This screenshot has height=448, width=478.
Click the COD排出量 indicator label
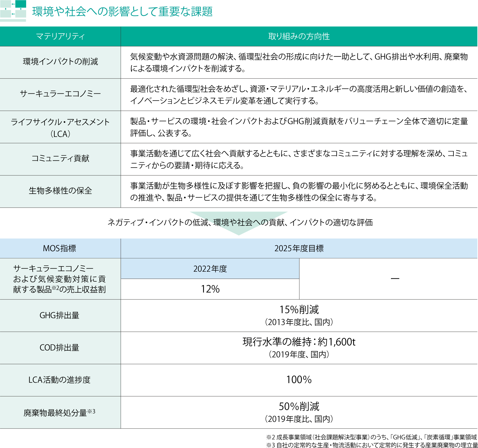click(x=59, y=348)
